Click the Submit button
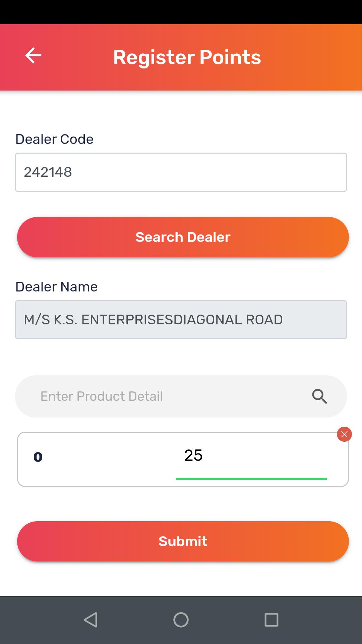362x644 pixels. [183, 541]
